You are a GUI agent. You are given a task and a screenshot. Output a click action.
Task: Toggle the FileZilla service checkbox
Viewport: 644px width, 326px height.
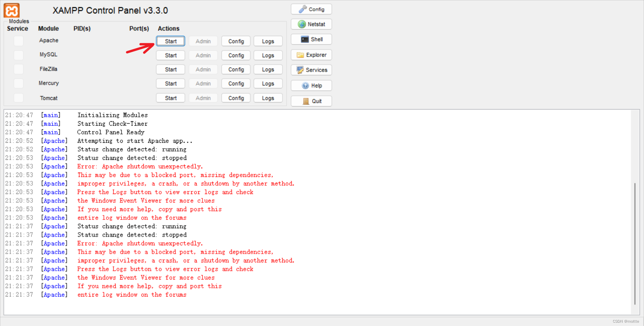coord(19,69)
